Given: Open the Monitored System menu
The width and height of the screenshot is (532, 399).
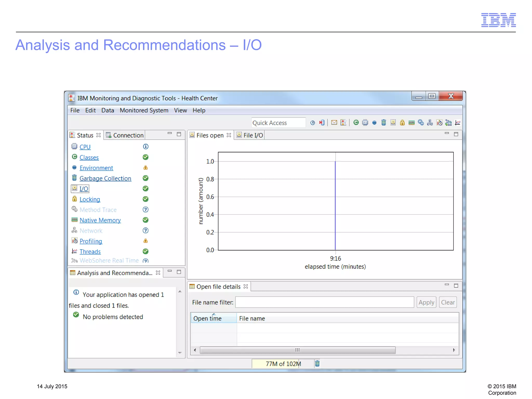Looking at the screenshot, I should (x=144, y=110).
